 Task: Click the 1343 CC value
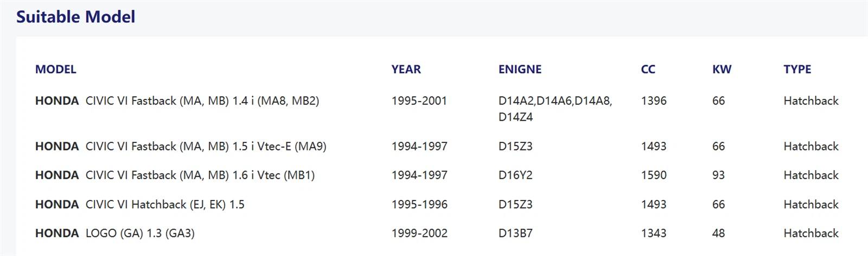653,233
